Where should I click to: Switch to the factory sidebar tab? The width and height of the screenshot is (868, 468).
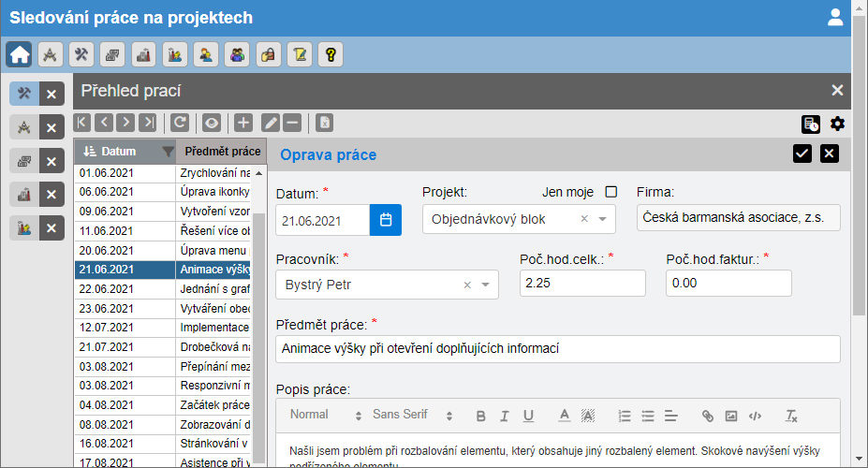(23, 195)
